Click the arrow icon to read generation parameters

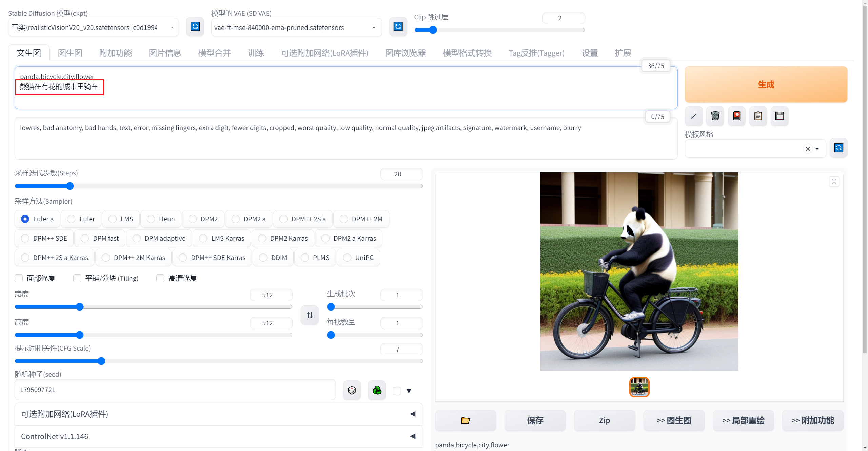(694, 116)
